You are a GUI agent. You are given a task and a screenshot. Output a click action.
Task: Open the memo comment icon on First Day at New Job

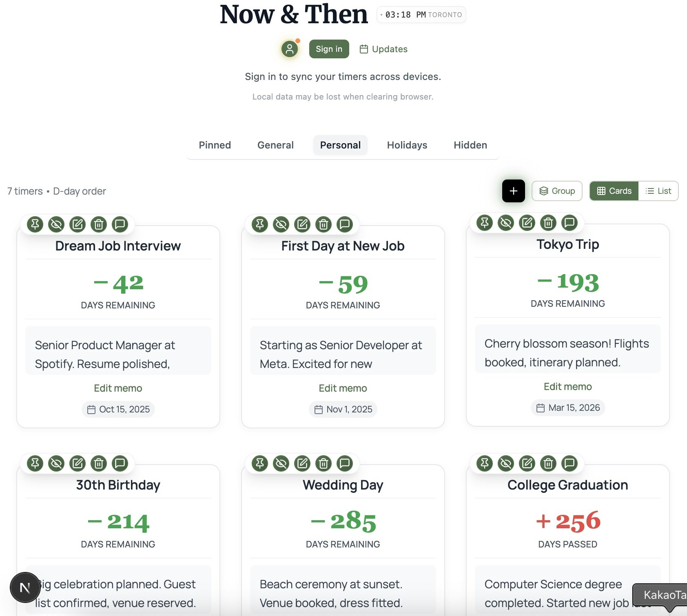(x=344, y=224)
